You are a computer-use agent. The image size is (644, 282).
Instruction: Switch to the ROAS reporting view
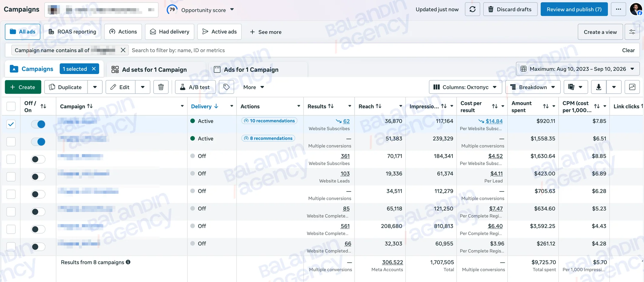(72, 32)
